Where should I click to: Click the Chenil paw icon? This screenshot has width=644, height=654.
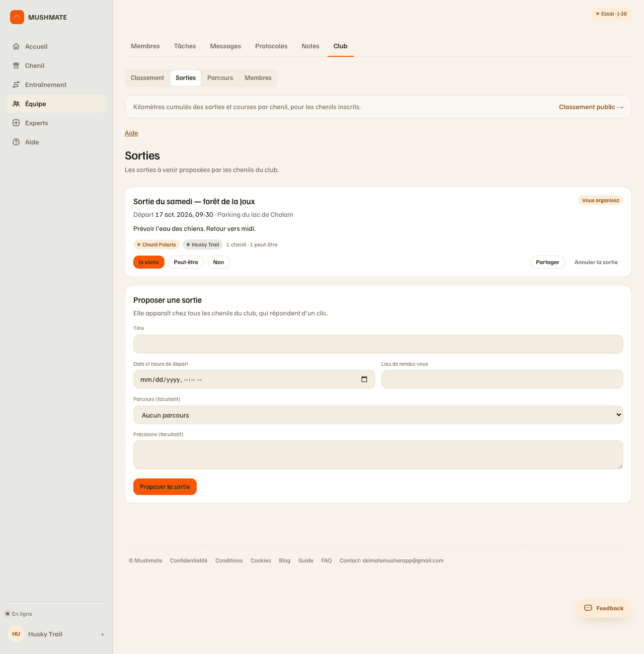pos(16,65)
